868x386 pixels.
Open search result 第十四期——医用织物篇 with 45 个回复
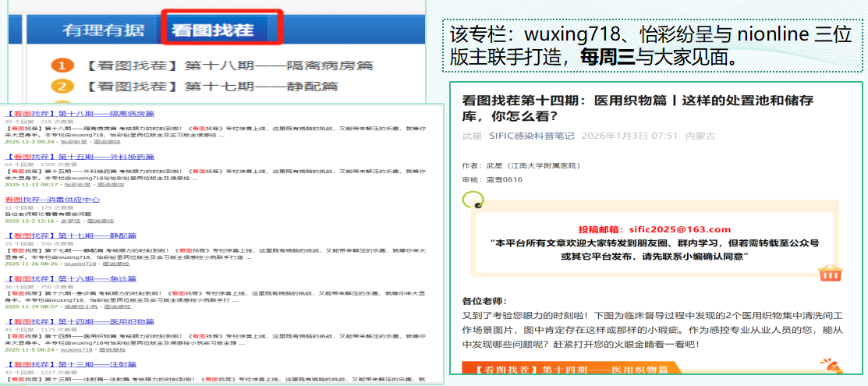tap(80, 321)
